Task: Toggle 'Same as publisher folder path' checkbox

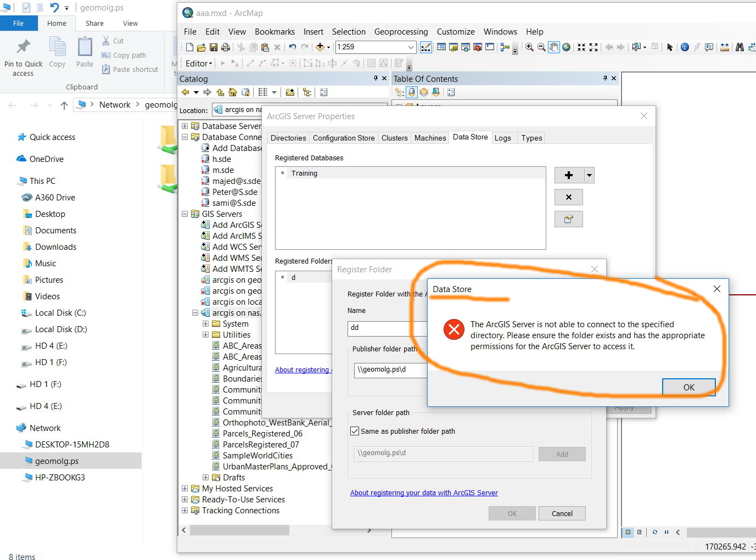Action: click(355, 431)
